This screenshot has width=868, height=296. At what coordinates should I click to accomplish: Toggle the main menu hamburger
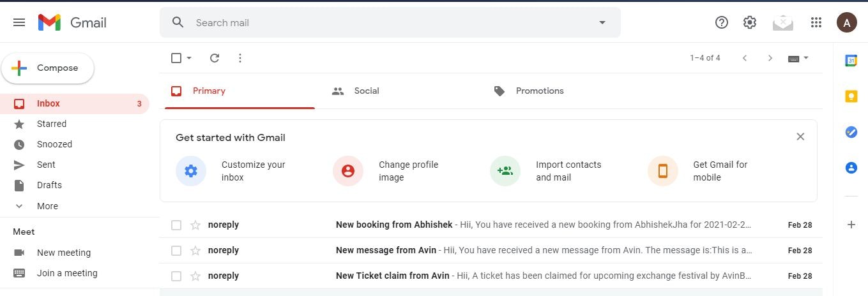point(19,22)
